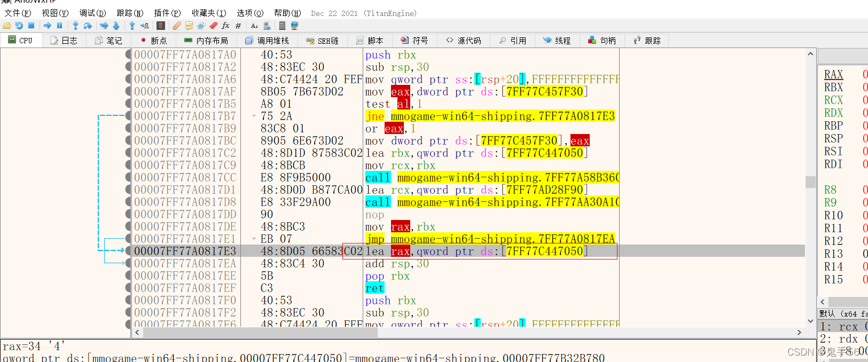Open the 帮助(H) menu
This screenshot has width=868, height=362.
(287, 13)
